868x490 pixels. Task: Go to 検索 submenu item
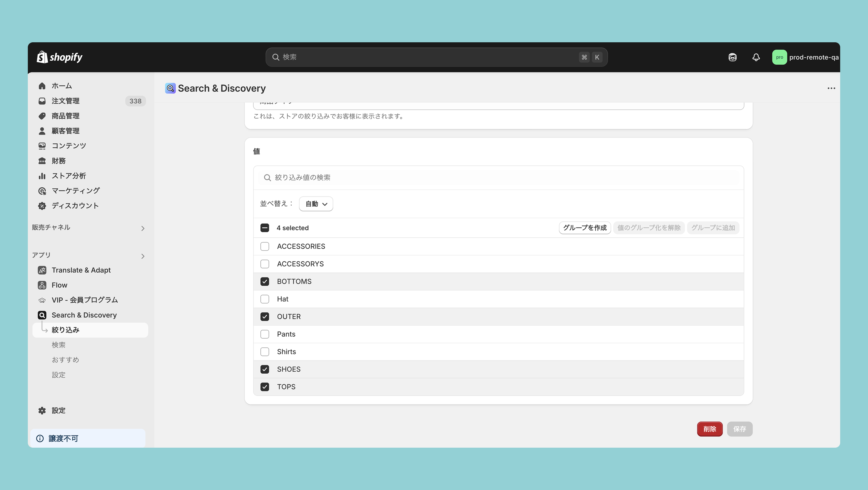click(x=59, y=345)
